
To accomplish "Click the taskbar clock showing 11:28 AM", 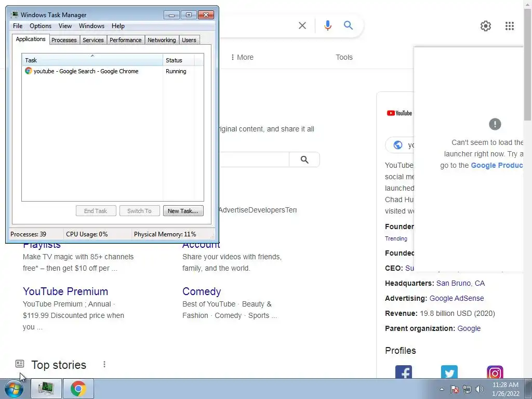I will tap(505, 385).
